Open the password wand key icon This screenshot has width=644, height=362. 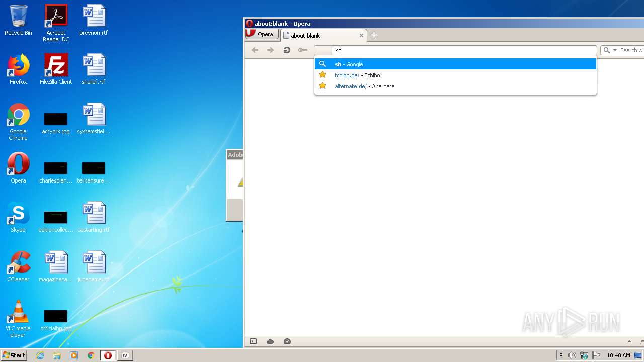coord(303,50)
